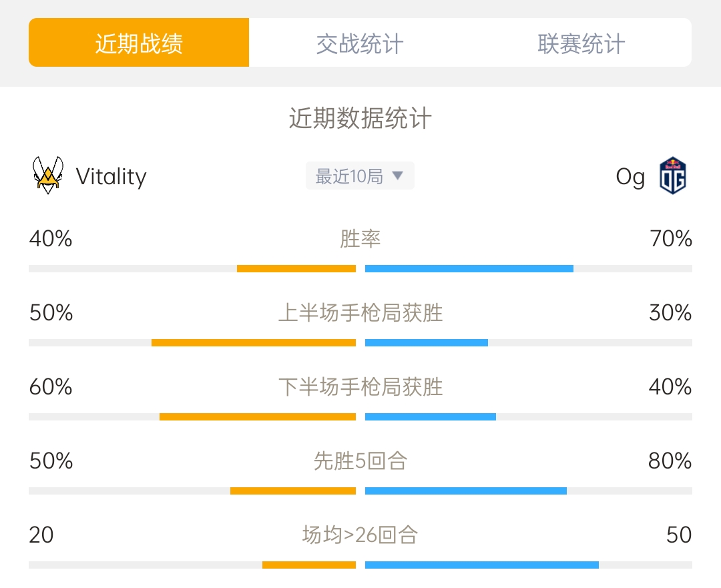
Task: Click the OG Red Bull team logo
Action: click(x=673, y=176)
